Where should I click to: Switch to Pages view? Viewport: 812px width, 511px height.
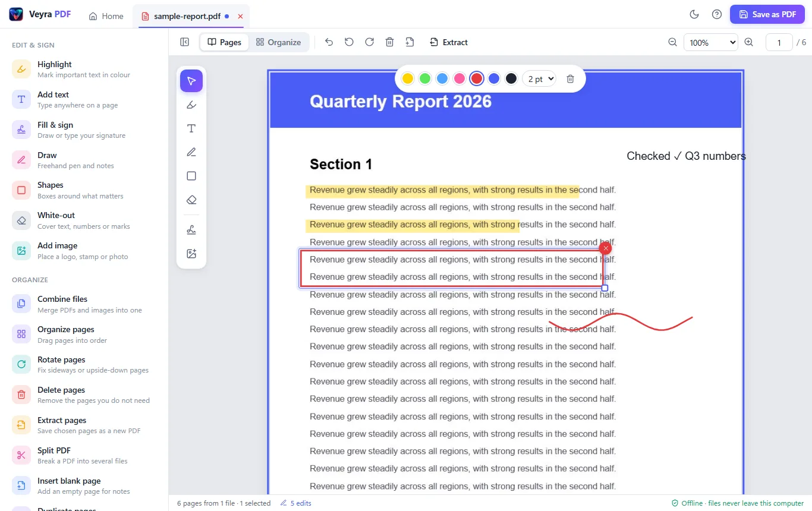[224, 42]
